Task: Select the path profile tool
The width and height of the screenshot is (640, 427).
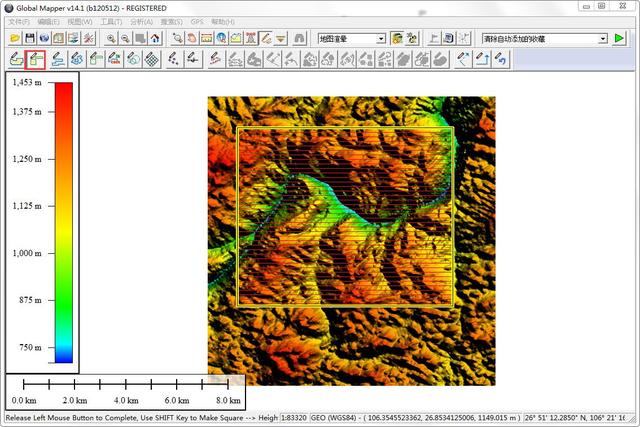Action: pos(236,39)
